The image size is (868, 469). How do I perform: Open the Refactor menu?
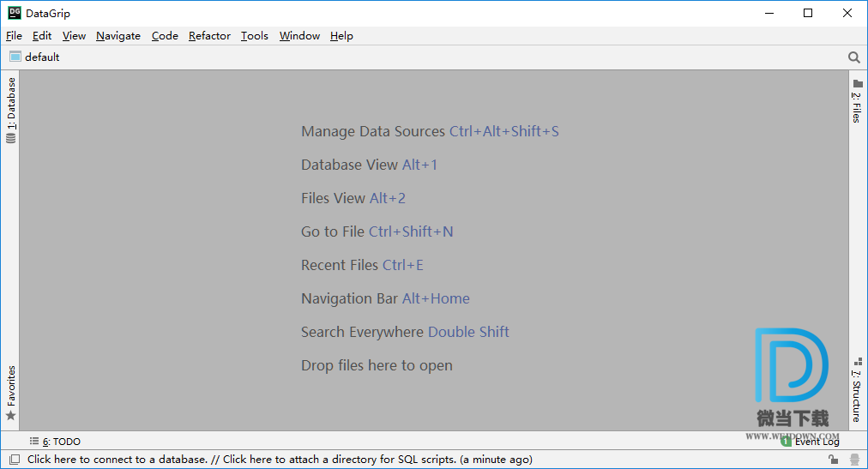(x=209, y=36)
